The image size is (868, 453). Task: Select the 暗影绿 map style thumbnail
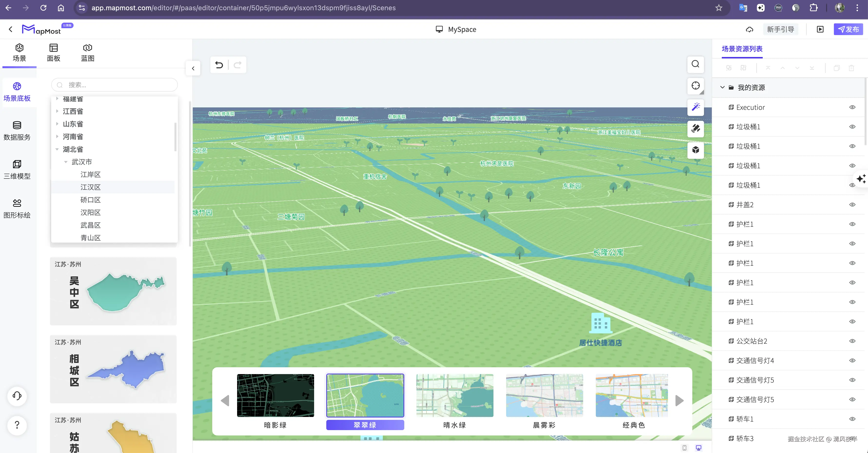(x=275, y=396)
